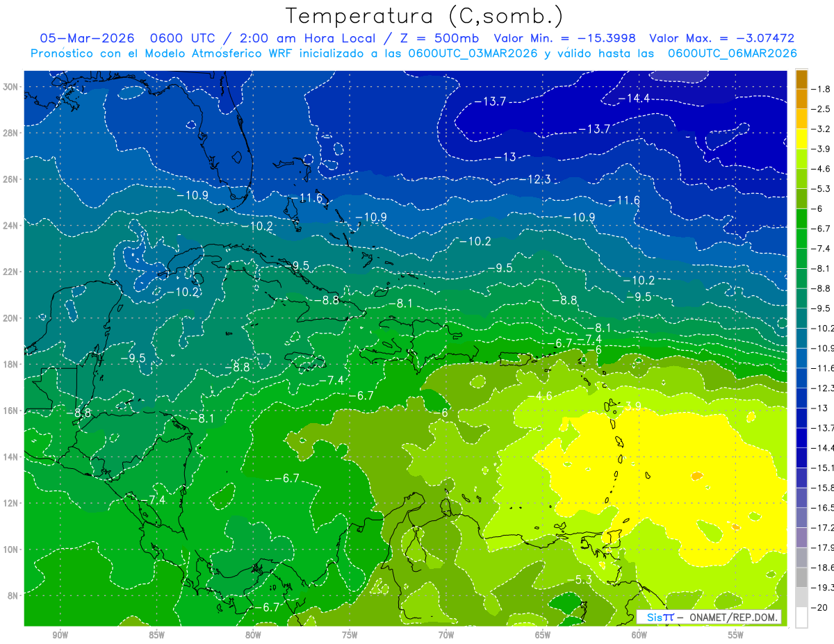Click the -3.2 value on the color bar
Viewport: 834px width, 644px height.
(x=821, y=129)
